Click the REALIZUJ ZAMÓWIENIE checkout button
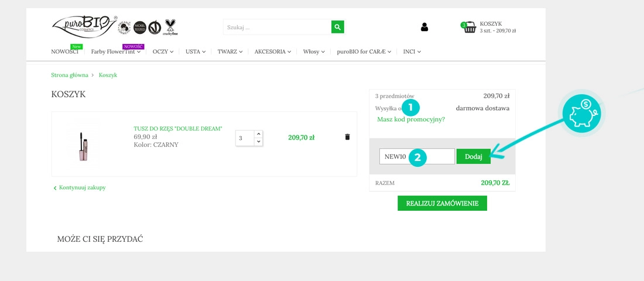The width and height of the screenshot is (644, 281). click(x=442, y=203)
